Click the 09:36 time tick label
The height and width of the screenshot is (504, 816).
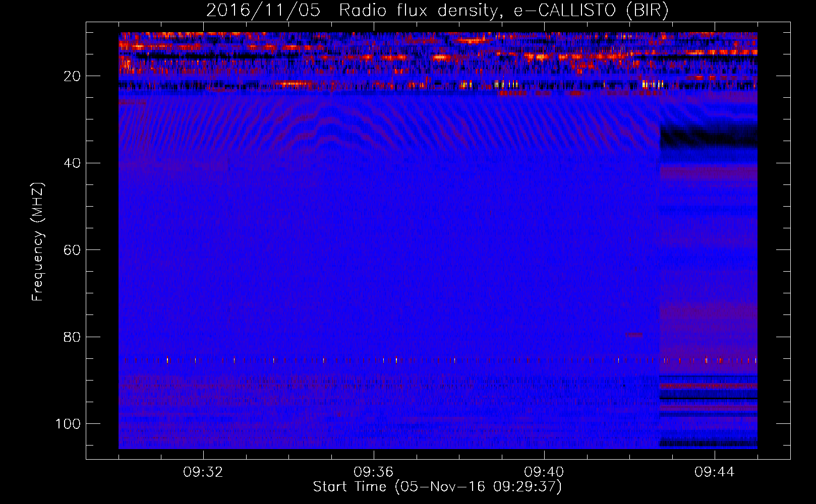(x=374, y=472)
